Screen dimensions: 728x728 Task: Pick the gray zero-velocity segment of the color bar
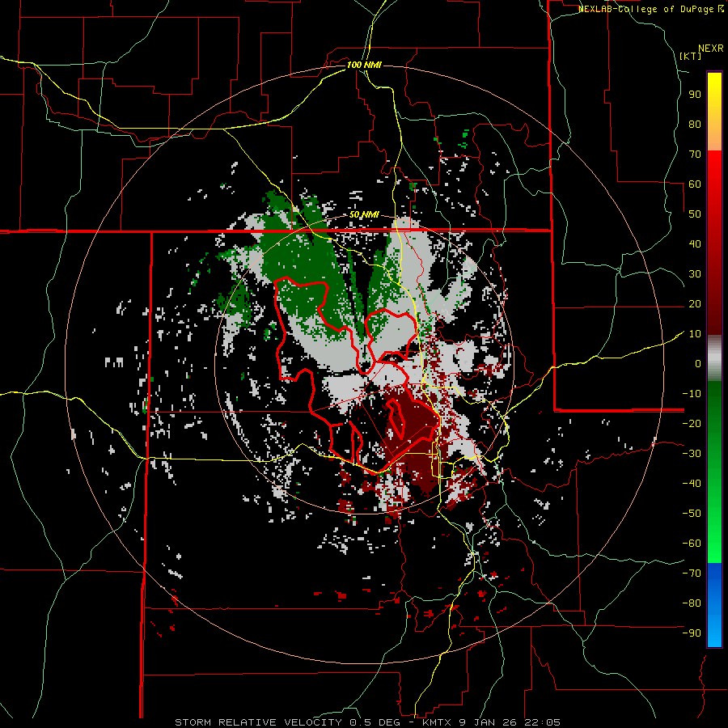[x=714, y=358]
